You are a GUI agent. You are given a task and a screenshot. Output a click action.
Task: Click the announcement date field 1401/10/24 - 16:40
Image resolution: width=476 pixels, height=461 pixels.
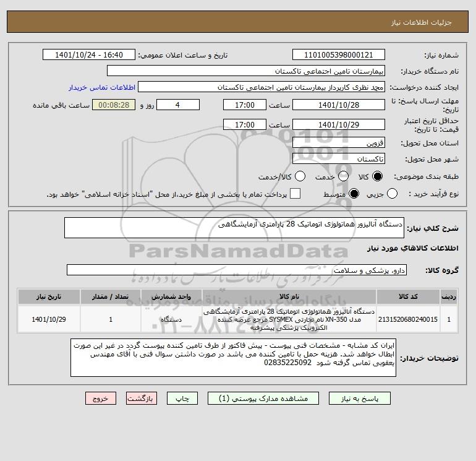[88, 54]
